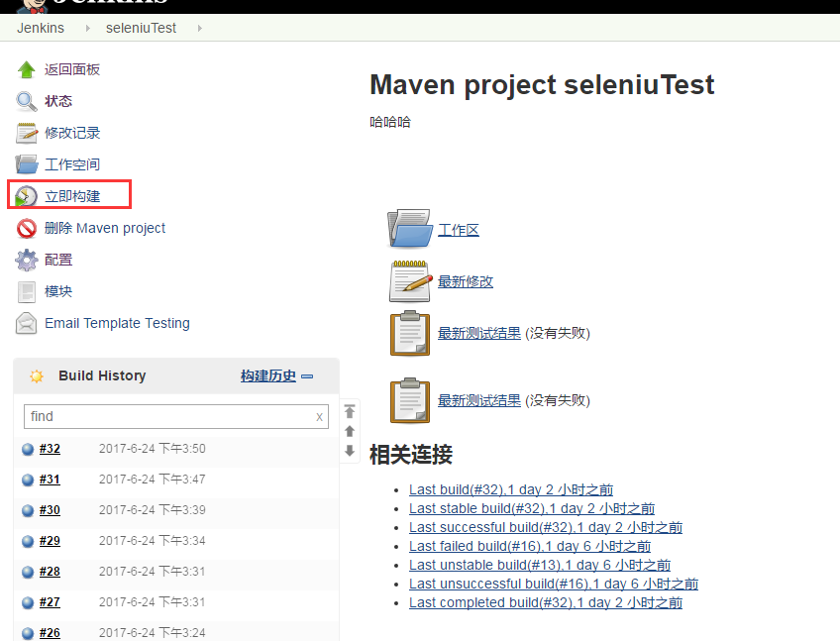Screen dimensions: 840x641
Task: Click the blue status ball of build #27
Action: click(x=28, y=602)
